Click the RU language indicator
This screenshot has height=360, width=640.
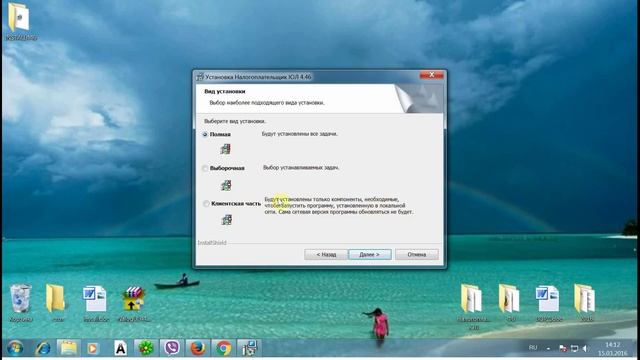point(533,348)
